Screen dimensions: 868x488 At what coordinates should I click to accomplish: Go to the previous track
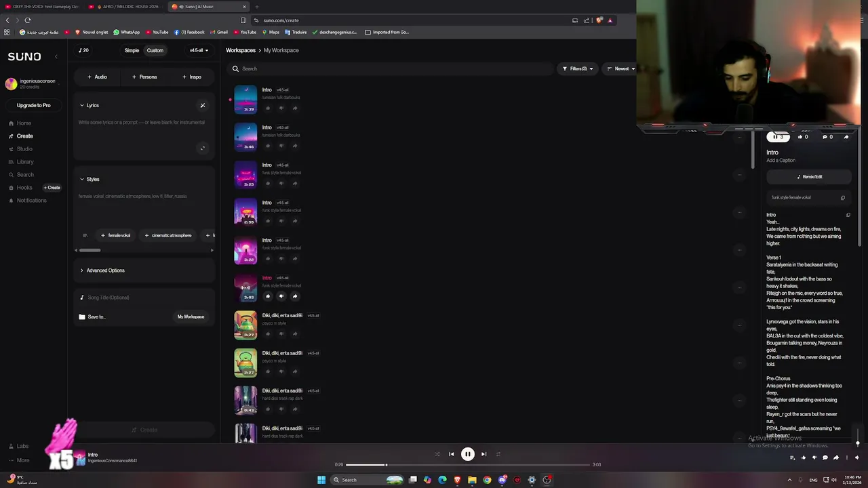tap(452, 454)
